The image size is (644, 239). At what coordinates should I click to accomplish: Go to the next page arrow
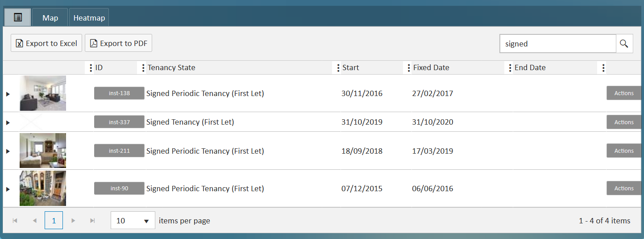click(74, 221)
